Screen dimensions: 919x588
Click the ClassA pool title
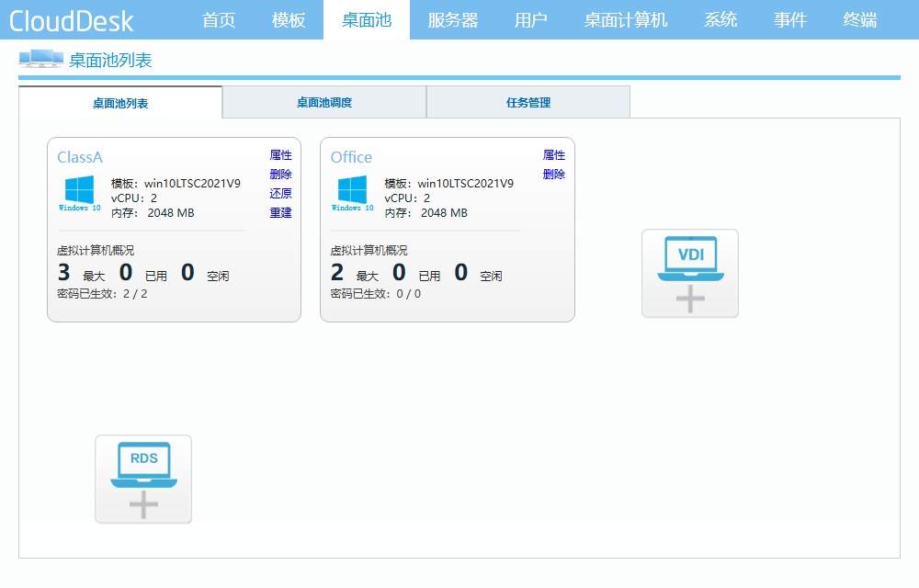80,157
